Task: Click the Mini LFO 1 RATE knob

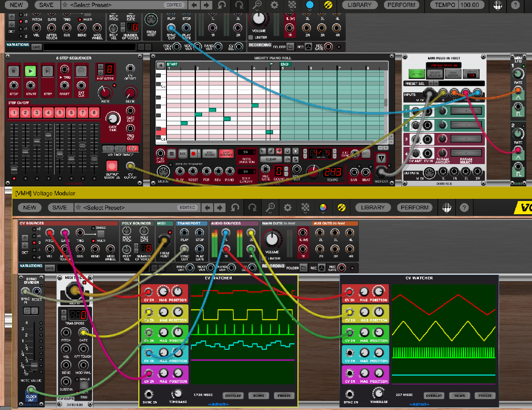Action: pyautogui.click(x=518, y=74)
